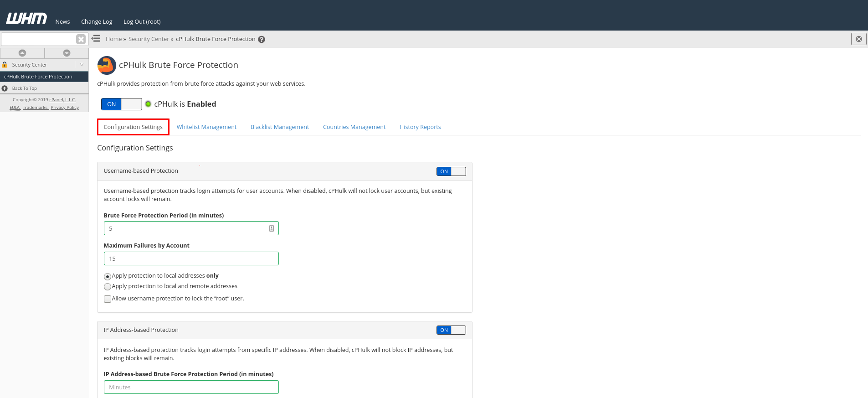Screen dimensions: 868x398
Task: Toggle the main cPHulk ON switch
Action: click(x=122, y=104)
